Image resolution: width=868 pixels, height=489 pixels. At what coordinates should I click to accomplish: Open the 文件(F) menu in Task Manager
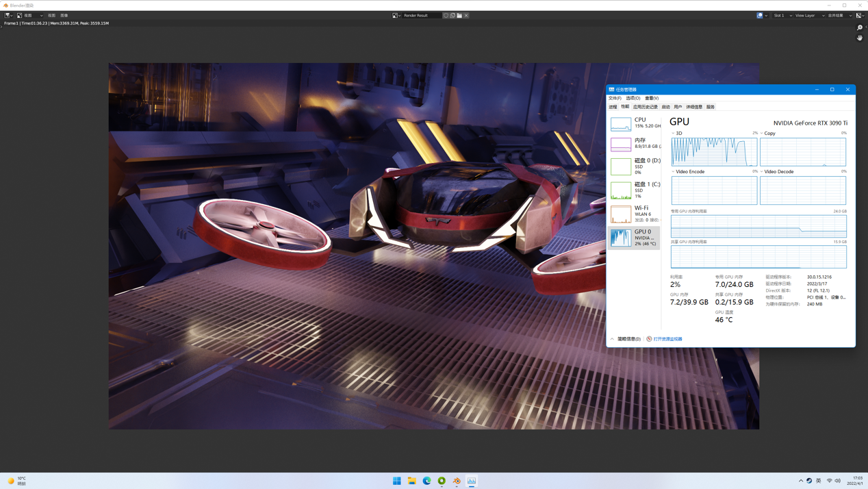tap(615, 98)
